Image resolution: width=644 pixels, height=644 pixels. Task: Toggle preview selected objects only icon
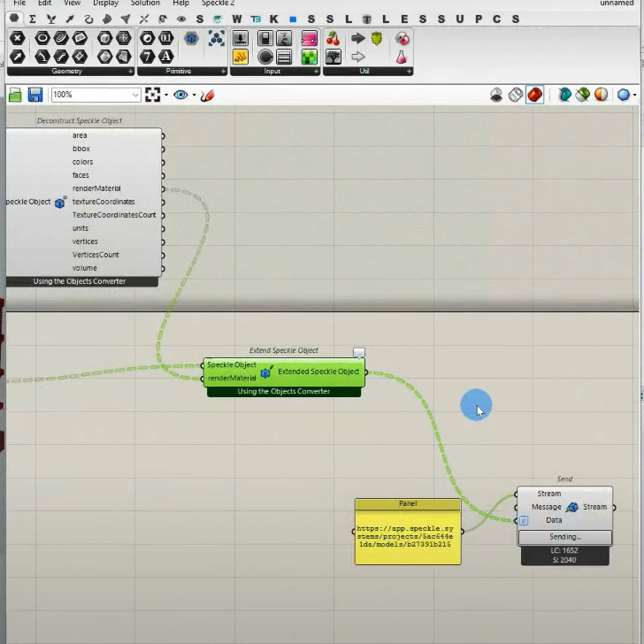[x=564, y=95]
